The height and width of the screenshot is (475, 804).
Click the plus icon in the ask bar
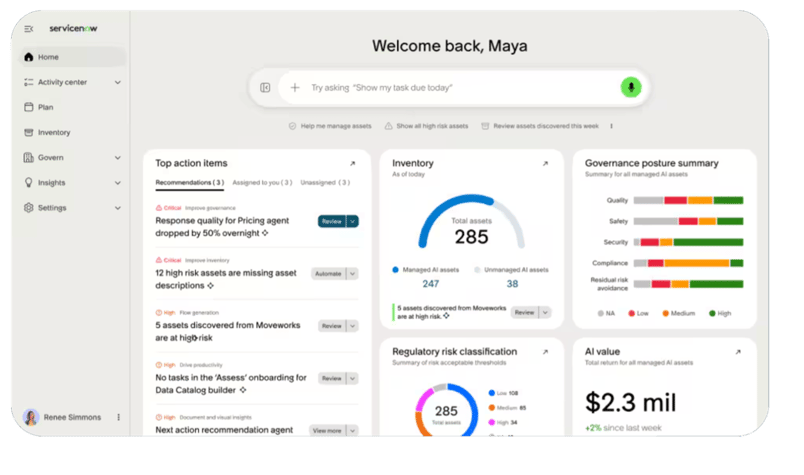295,88
